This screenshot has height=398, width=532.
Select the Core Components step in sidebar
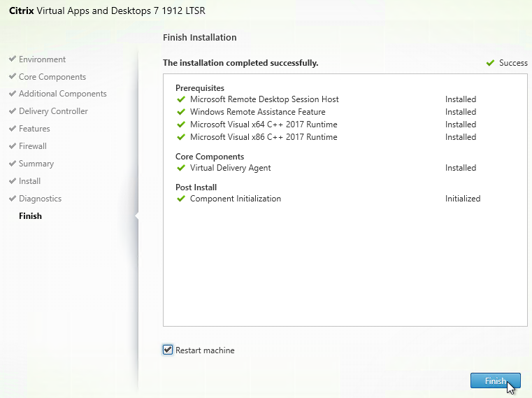click(52, 77)
